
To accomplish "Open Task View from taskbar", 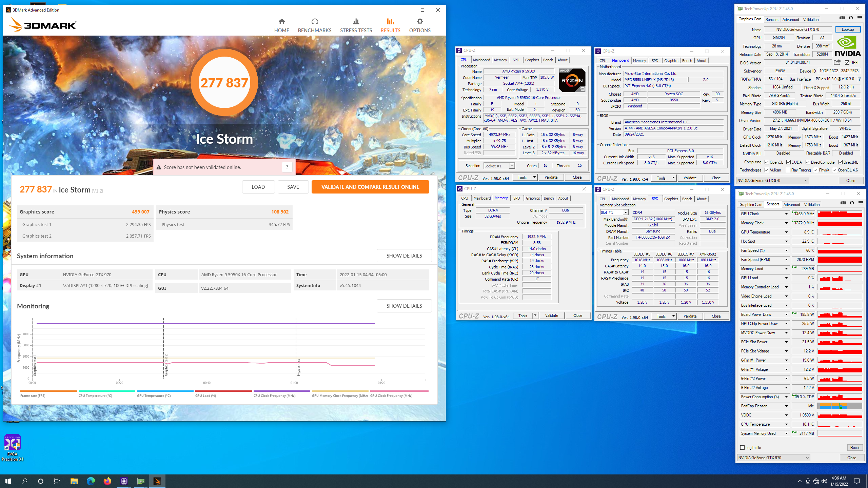I will point(57,481).
